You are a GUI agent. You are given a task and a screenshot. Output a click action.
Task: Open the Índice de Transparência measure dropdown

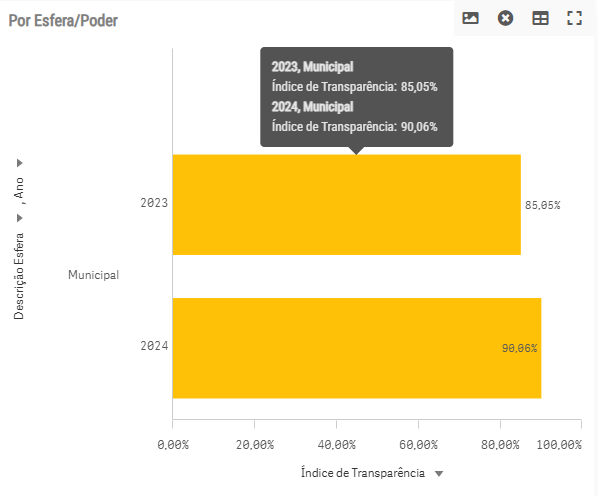point(439,474)
